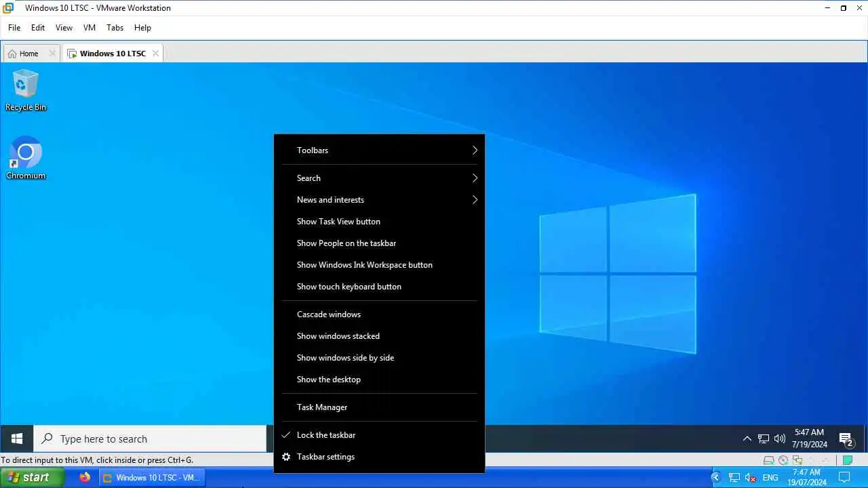
Task: Open the Recycle Bin desktop icon
Action: (x=26, y=91)
